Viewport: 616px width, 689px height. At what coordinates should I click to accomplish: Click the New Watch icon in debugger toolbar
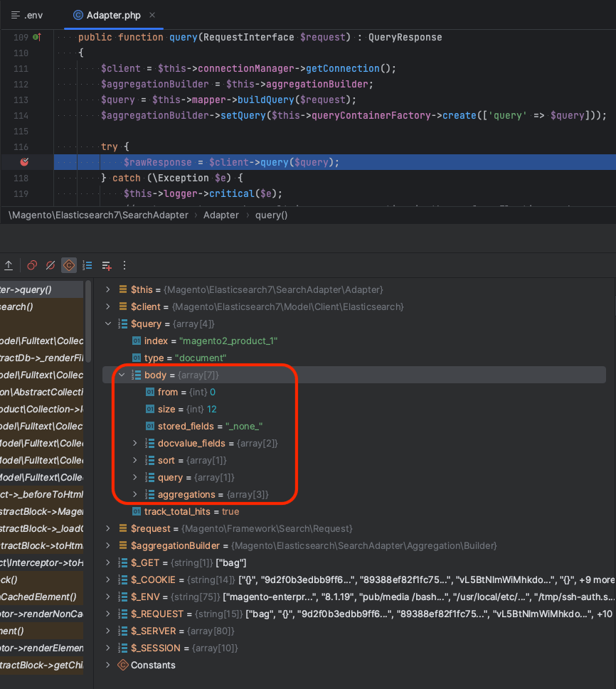(x=105, y=265)
